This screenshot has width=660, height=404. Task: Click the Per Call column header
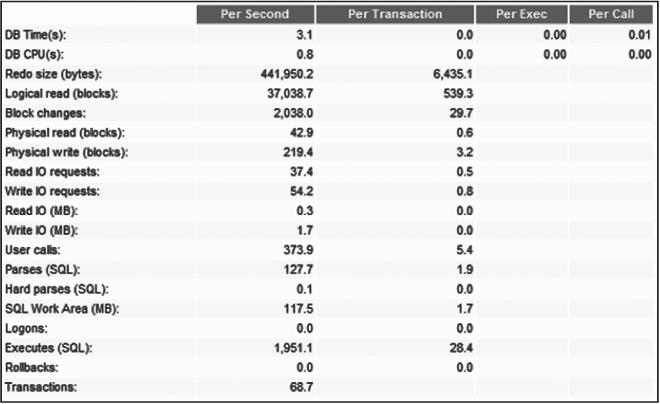click(609, 14)
